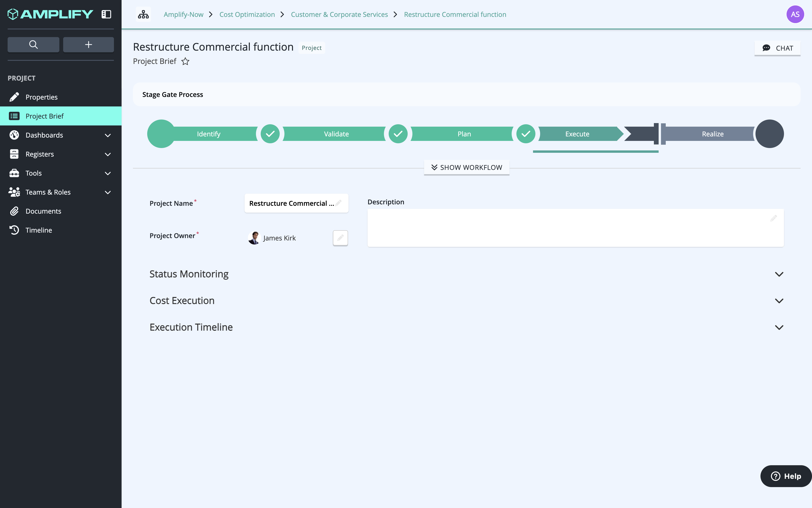Click the Validate gate checkmark
The image size is (812, 508).
point(398,134)
